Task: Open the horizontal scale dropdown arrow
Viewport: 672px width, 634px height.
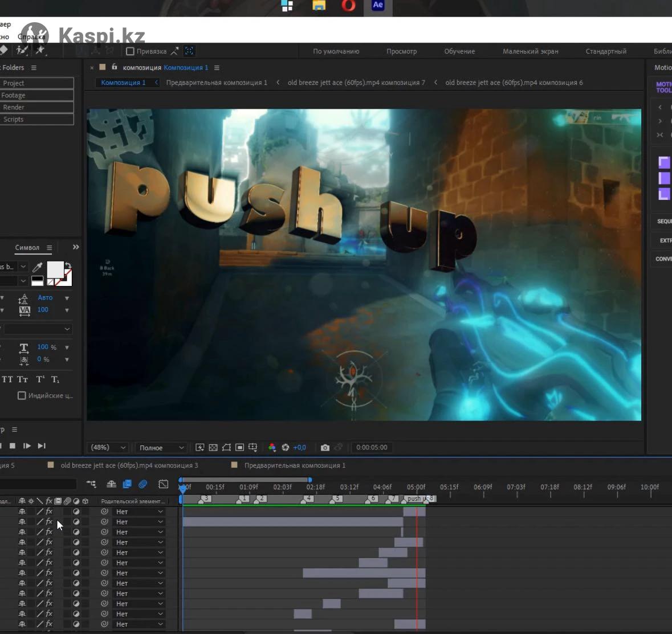Action: pyautogui.click(x=67, y=347)
